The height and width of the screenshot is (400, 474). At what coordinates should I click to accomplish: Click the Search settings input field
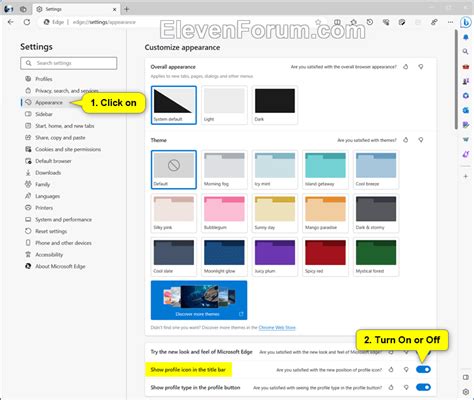pyautogui.click(x=69, y=63)
